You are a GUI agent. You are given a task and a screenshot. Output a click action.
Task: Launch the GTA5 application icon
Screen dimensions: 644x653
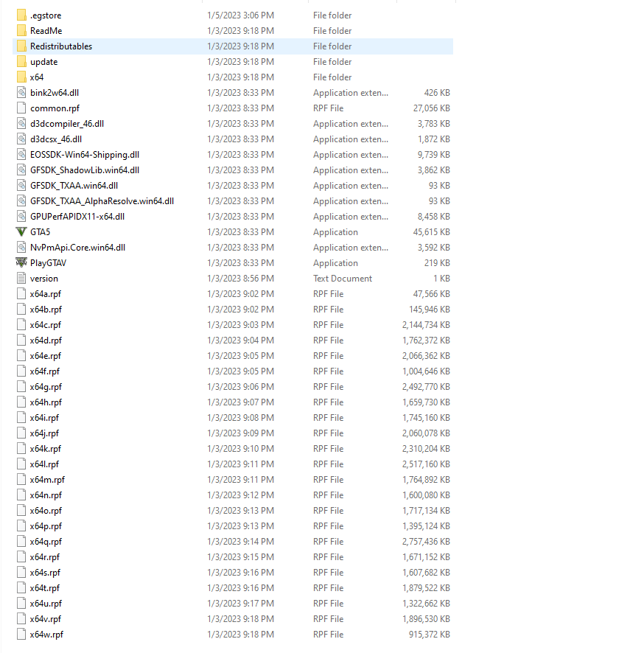coord(21,231)
